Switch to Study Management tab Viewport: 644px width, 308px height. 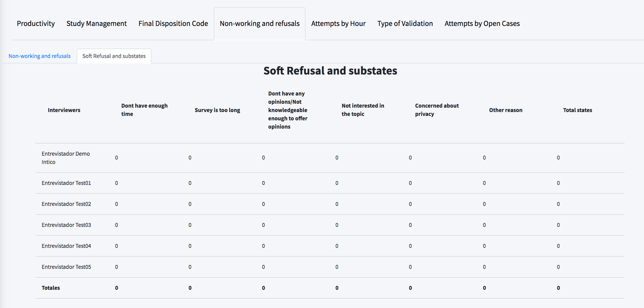pyautogui.click(x=96, y=23)
